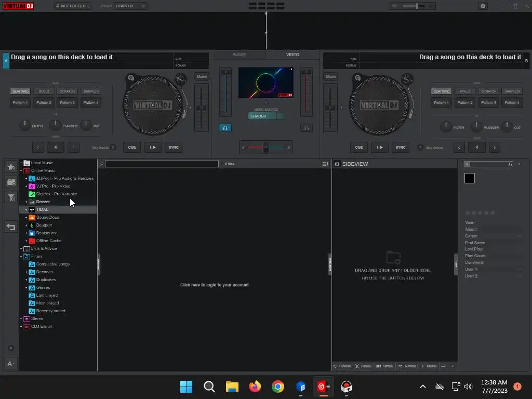Click the VJ'Pro video icon
The height and width of the screenshot is (399, 532).
[32, 187]
